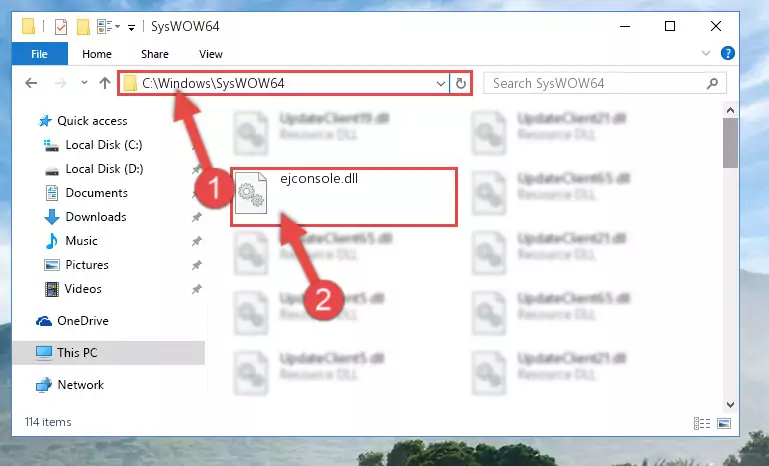Screen dimensions: 769x466
Task: Go back with the Back arrow
Action: click(x=31, y=83)
